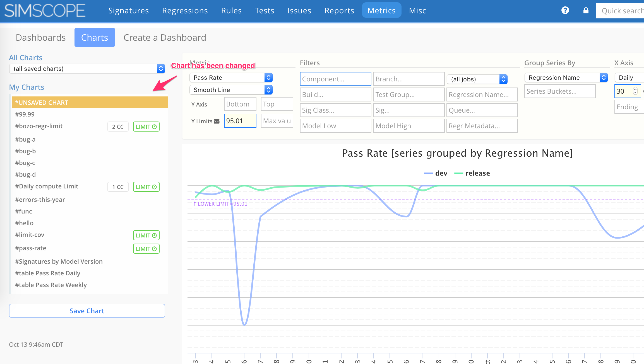Open Create a Dashboard tab
This screenshot has height=364, width=644.
pos(165,37)
